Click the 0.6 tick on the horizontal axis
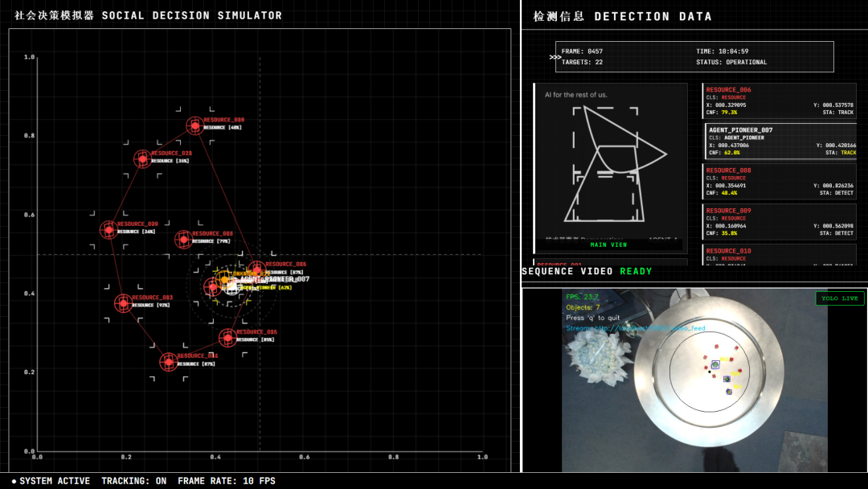 point(305,457)
